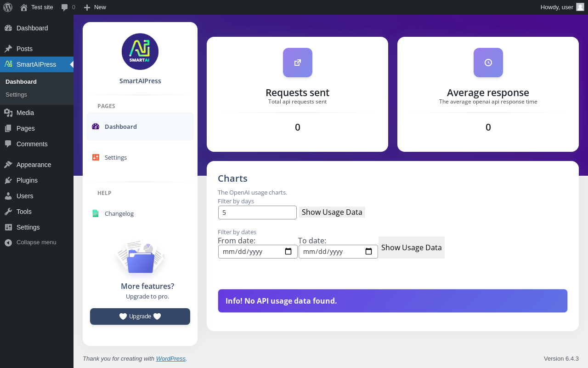This screenshot has height=368, width=588.
Task: Click the purple gauge icon beside Dashboard
Action: (x=96, y=126)
